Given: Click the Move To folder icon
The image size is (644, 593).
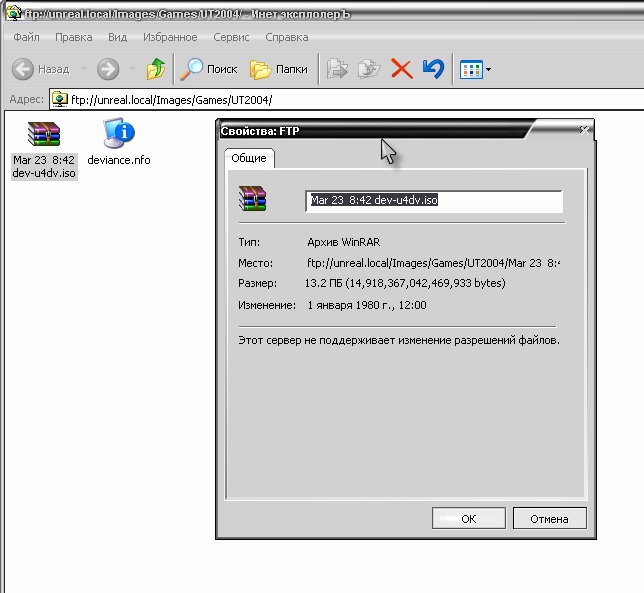Looking at the screenshot, I should click(x=337, y=69).
